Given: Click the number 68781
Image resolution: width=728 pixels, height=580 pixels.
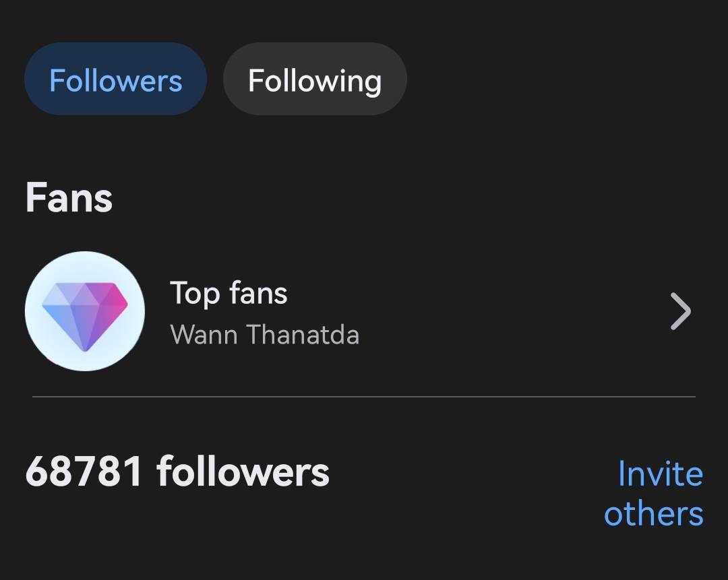Looking at the screenshot, I should pyautogui.click(x=84, y=471).
